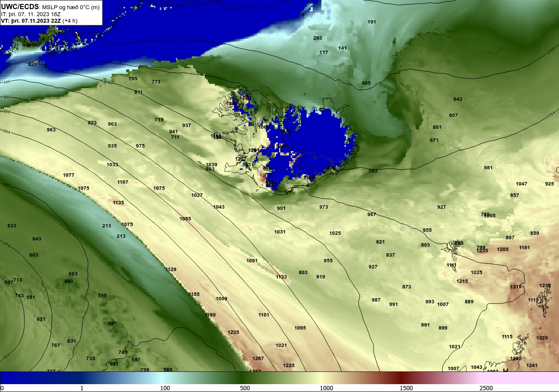Viewport: 559px width, 392px height.
Task: Click the height value 191
Action: 372,22
